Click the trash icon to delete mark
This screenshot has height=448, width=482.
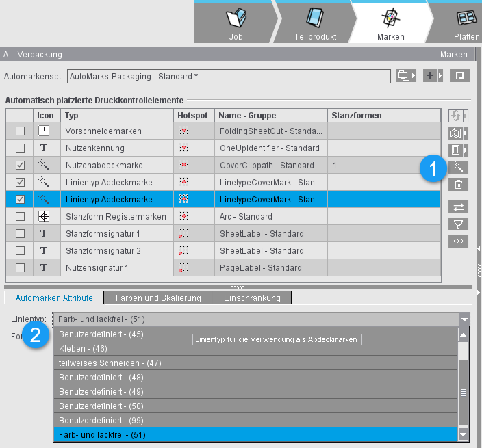pos(458,184)
